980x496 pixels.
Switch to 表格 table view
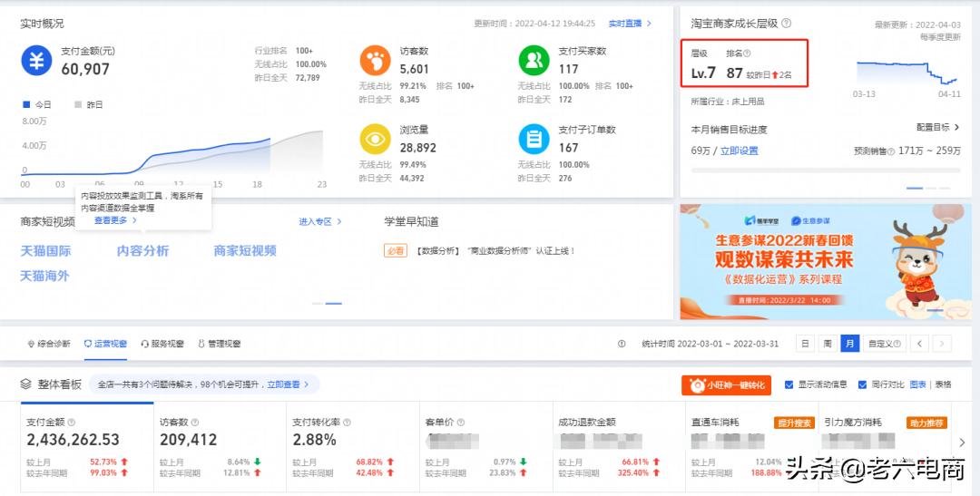[x=943, y=384]
